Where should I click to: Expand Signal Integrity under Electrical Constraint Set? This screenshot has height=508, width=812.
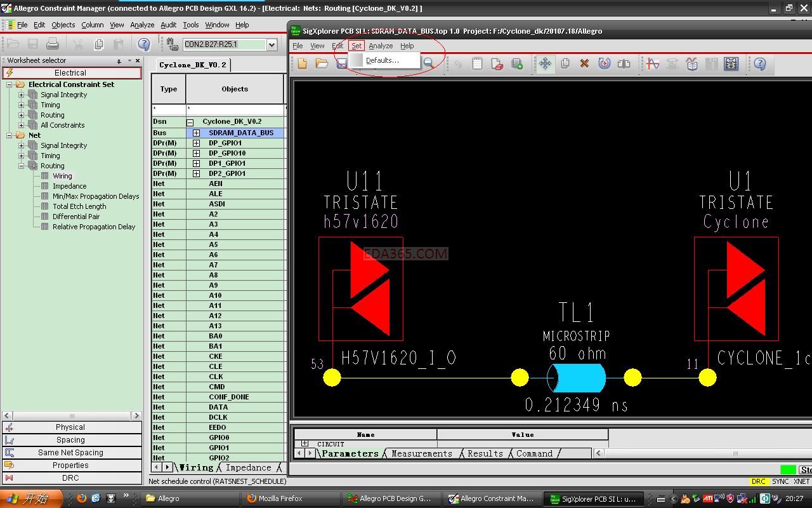pos(21,95)
